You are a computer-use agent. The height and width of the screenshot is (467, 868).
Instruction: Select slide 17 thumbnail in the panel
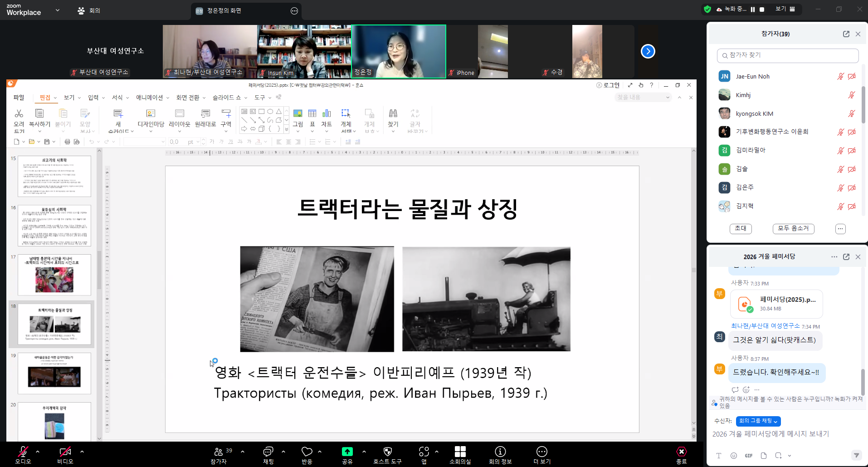point(54,275)
